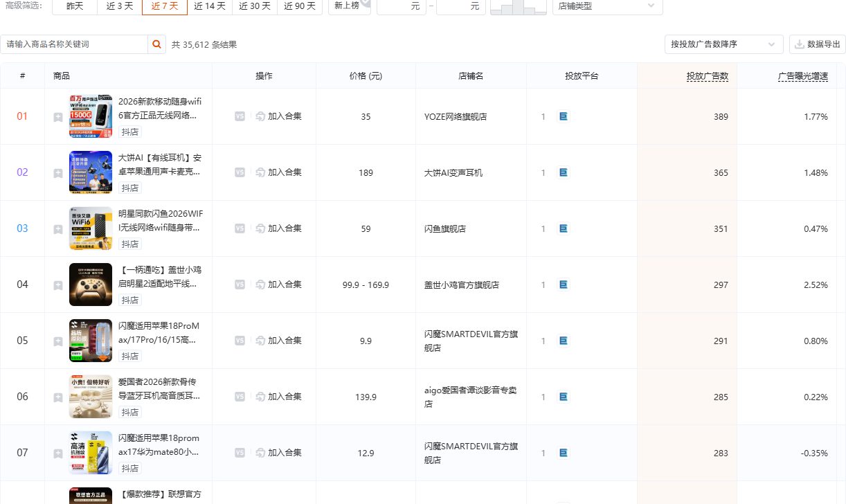Open store 盖世小鸡官方旗舰店
This screenshot has height=504, width=846.
(x=462, y=285)
